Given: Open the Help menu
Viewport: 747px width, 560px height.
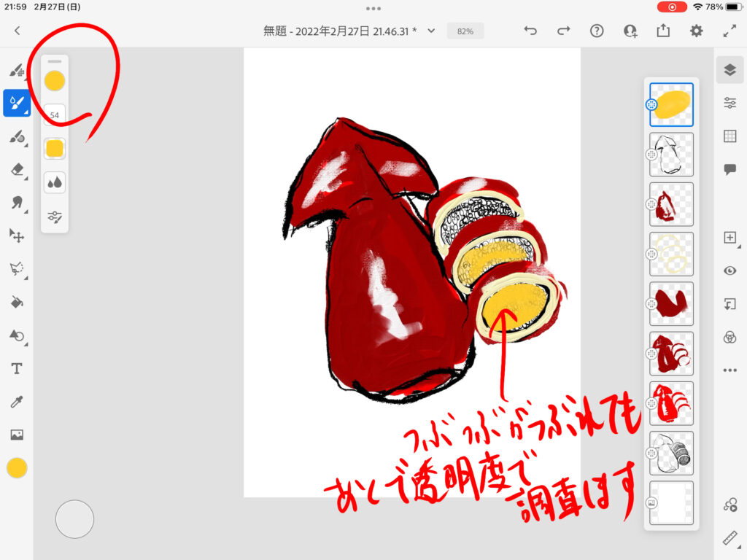Looking at the screenshot, I should (x=597, y=31).
